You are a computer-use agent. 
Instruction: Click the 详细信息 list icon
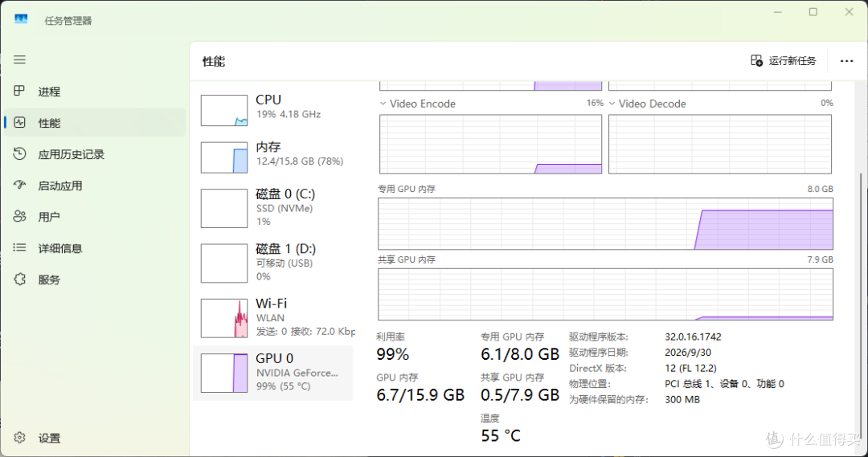coord(19,248)
